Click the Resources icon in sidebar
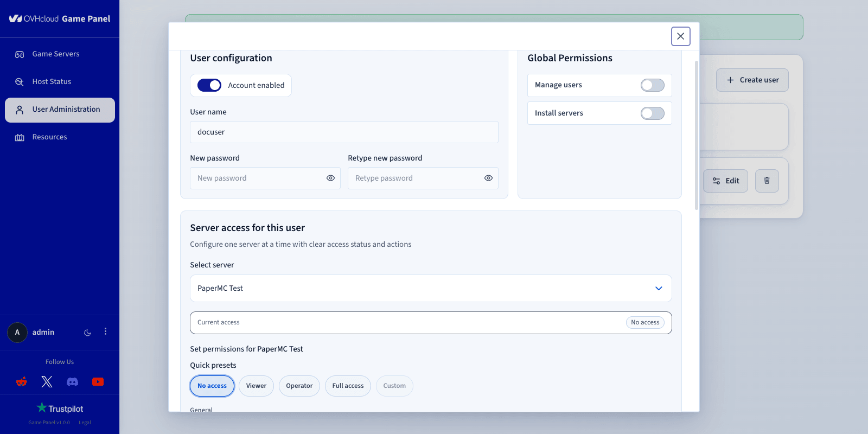Viewport: 868px width, 434px height. (x=20, y=137)
